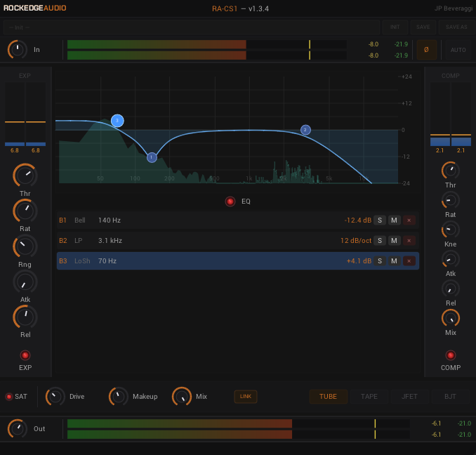Click the Rockedge Audio logo
Image resolution: width=476 pixels, height=455 pixels.
[34, 8]
